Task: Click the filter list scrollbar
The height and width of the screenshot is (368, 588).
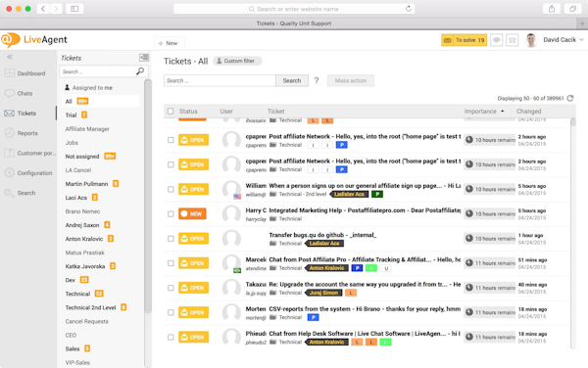Action: [x=148, y=196]
